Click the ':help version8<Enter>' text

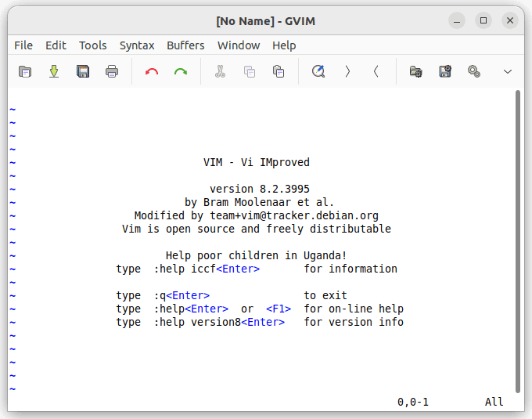219,322
